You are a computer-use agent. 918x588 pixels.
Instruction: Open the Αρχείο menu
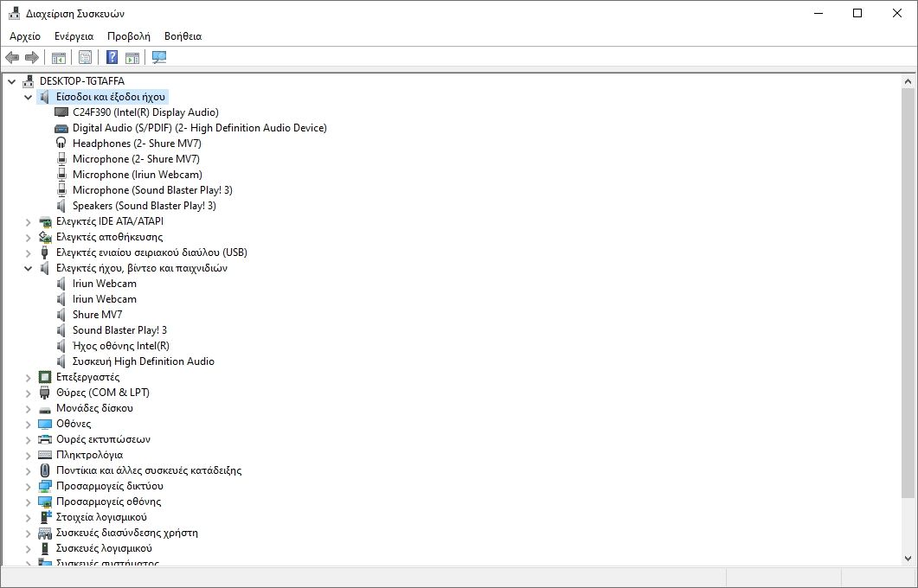tap(26, 36)
